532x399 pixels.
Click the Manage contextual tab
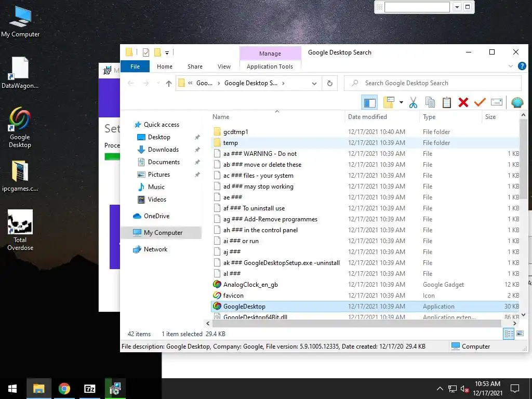270,54
